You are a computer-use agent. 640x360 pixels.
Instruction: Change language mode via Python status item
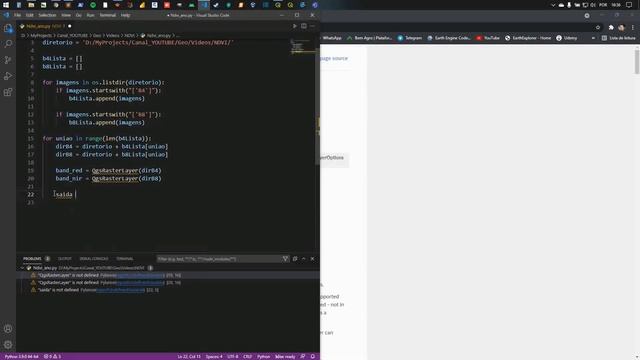pos(263,356)
